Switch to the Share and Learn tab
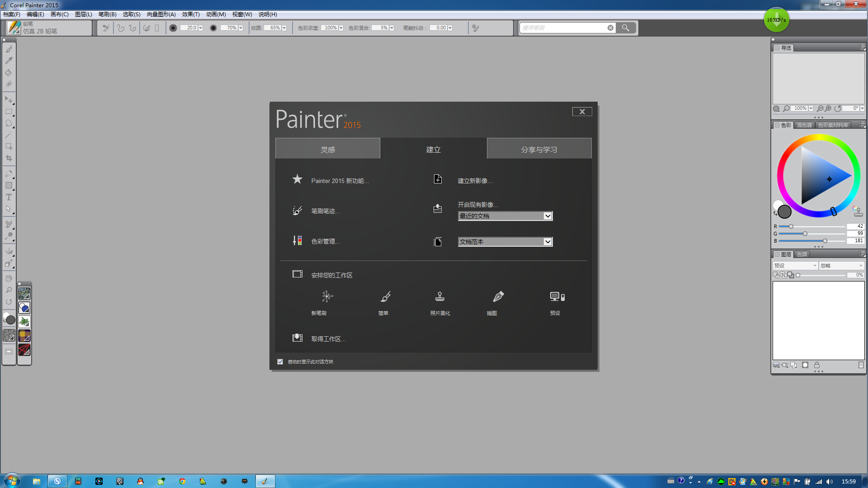Image resolution: width=868 pixels, height=488 pixels. (x=539, y=150)
